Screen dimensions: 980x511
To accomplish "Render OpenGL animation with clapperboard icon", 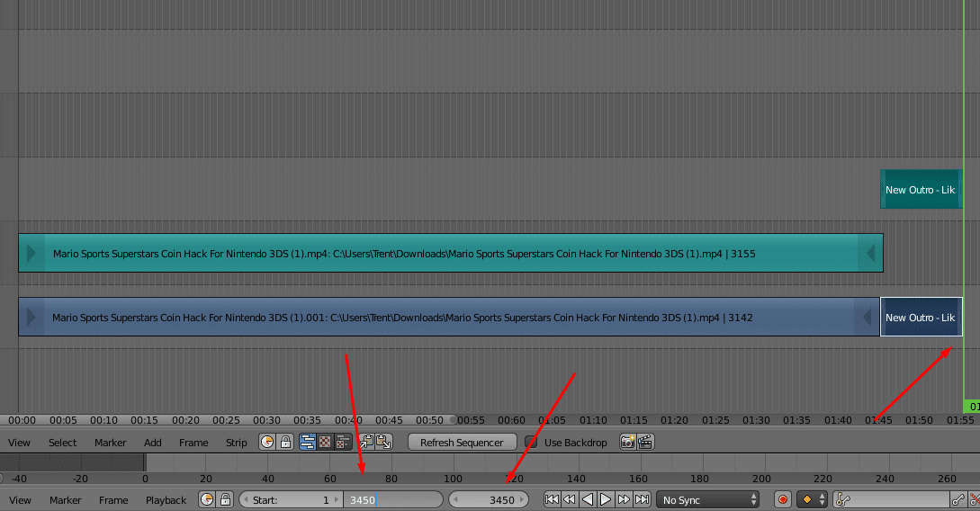I will (x=645, y=443).
